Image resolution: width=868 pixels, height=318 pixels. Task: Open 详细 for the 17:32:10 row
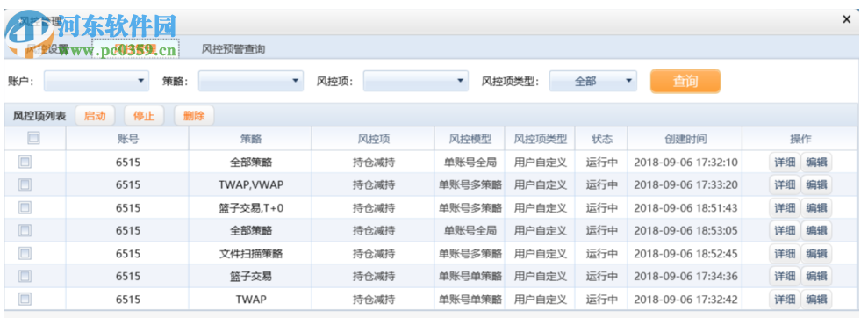(x=785, y=163)
